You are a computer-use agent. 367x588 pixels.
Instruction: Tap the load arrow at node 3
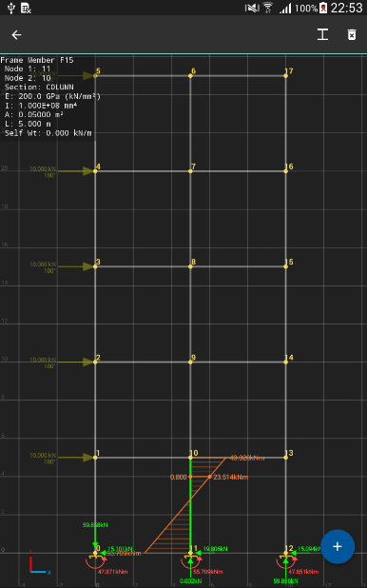point(76,266)
